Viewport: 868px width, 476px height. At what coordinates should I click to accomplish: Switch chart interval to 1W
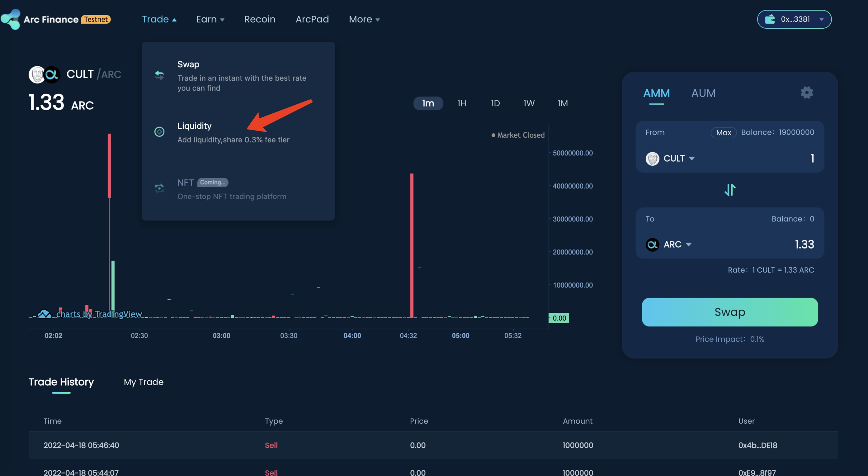tap(529, 103)
